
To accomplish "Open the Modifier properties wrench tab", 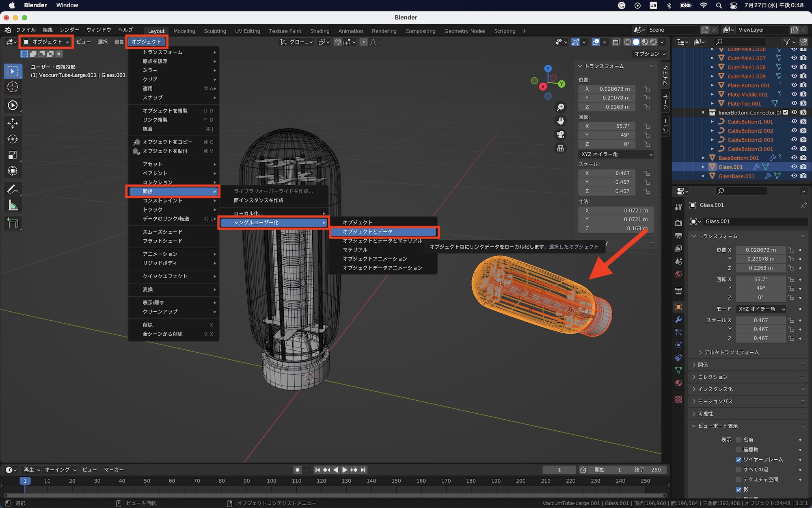I will tap(678, 320).
